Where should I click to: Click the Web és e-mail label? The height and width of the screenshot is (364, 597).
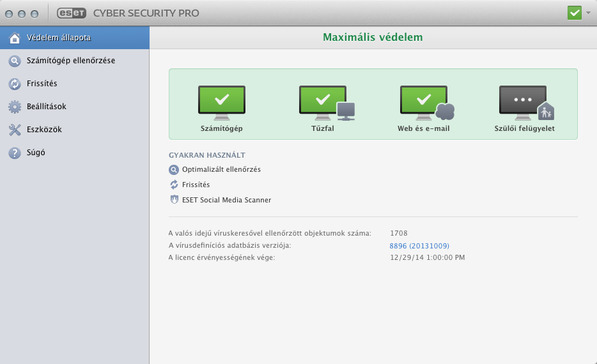[423, 128]
